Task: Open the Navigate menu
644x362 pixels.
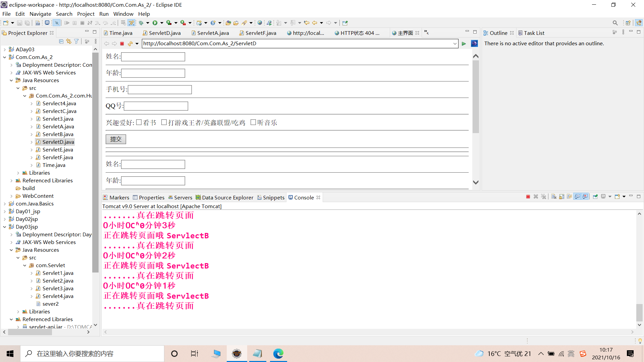Action: (40, 14)
